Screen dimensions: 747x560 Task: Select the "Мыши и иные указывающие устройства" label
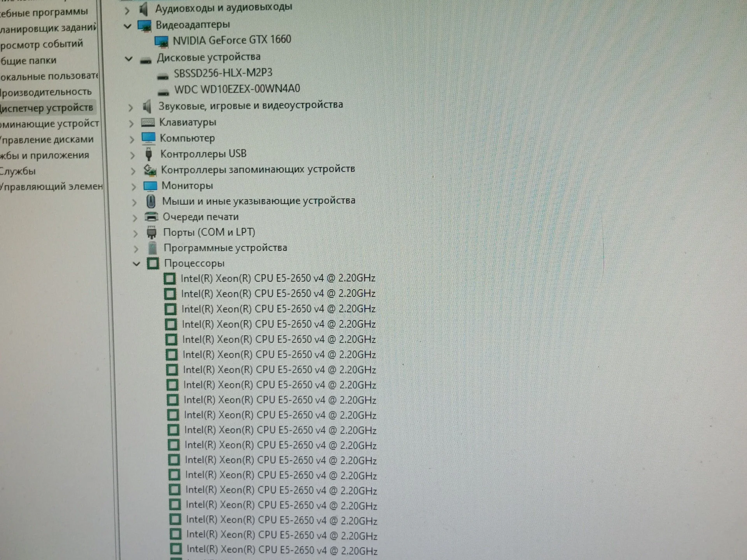coord(259,201)
